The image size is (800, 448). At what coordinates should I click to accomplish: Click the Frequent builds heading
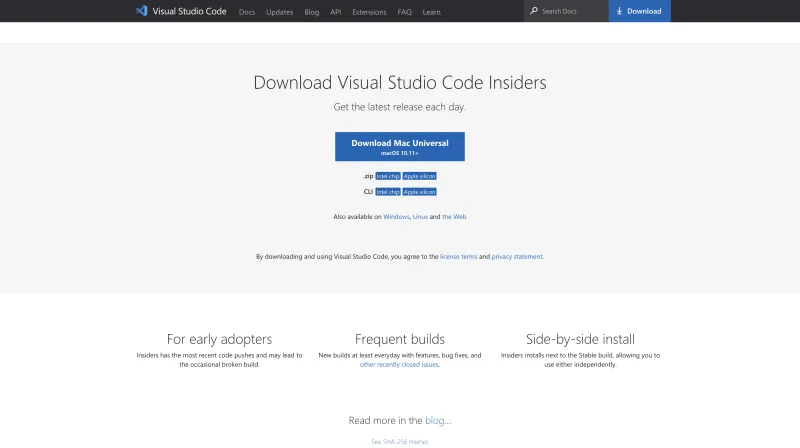[x=399, y=339]
